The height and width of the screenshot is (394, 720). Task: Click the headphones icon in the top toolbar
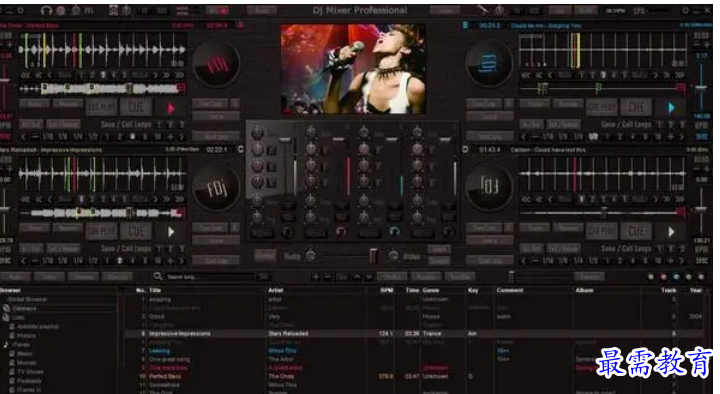pos(46,10)
